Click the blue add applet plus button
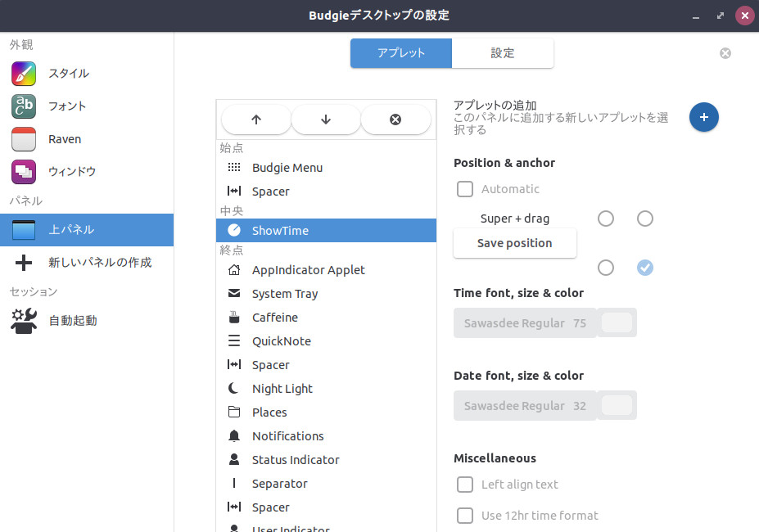759x532 pixels. coord(704,117)
